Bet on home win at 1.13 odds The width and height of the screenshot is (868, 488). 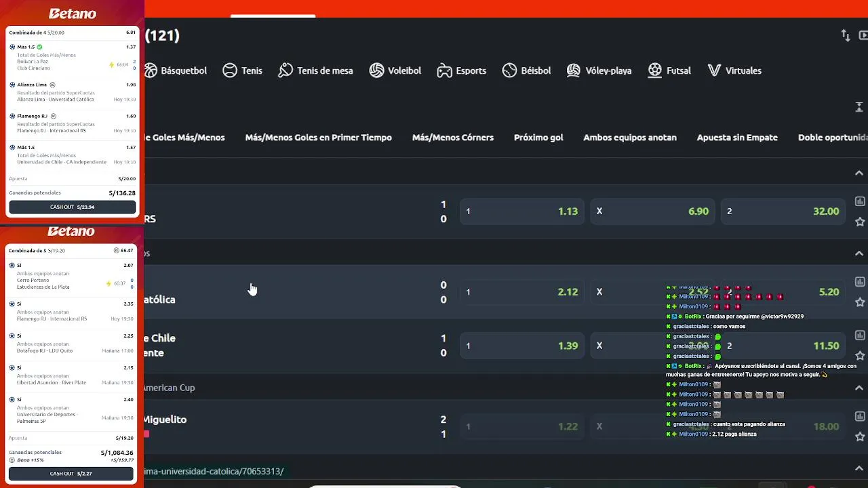pos(521,211)
